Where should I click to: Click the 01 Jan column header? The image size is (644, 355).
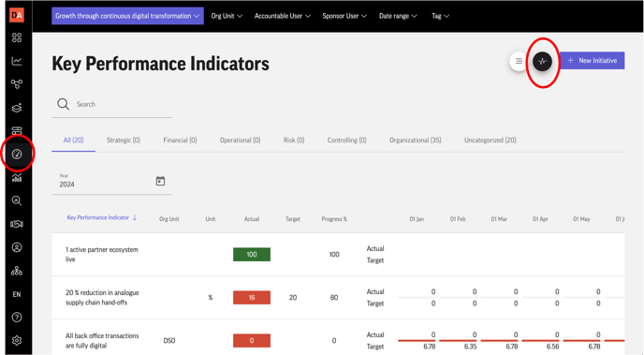(x=417, y=219)
